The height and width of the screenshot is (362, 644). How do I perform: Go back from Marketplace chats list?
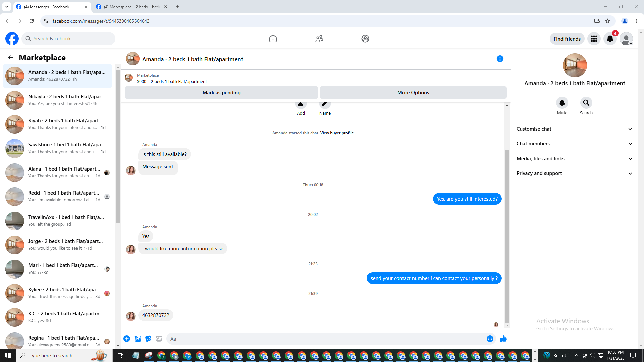coord(11,57)
